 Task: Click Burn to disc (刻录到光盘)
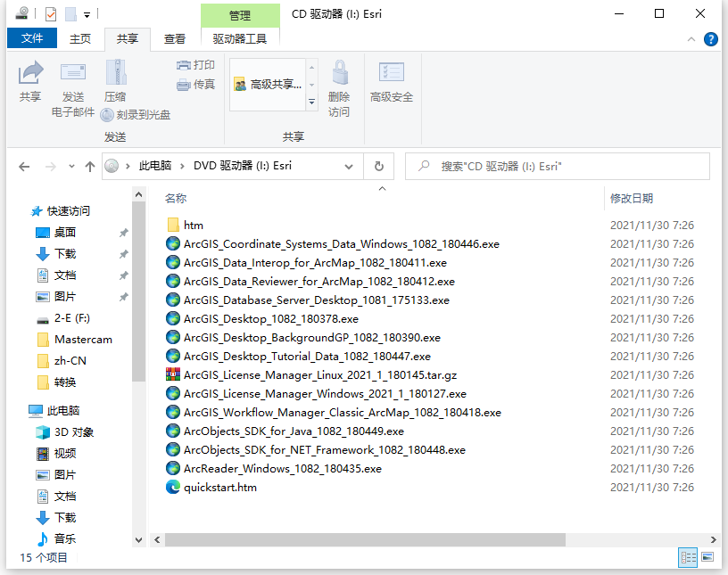point(136,115)
